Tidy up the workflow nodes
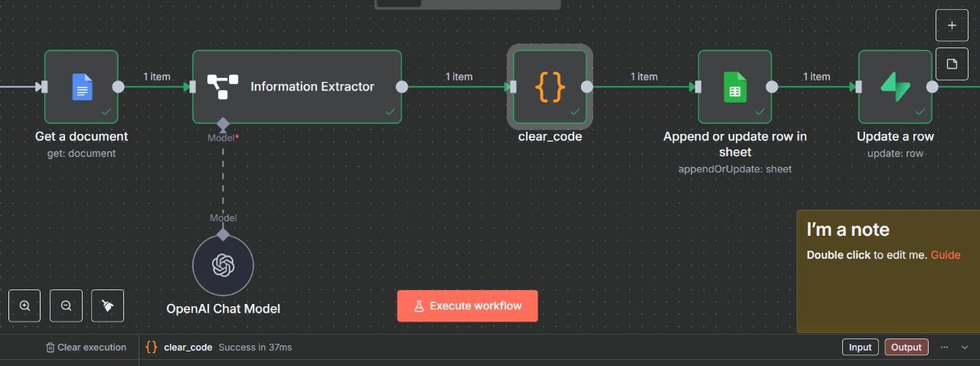The height and width of the screenshot is (366, 980). tap(107, 306)
